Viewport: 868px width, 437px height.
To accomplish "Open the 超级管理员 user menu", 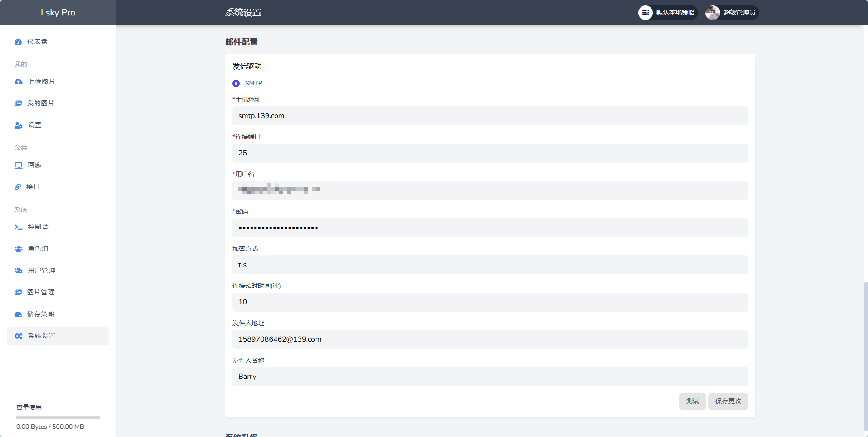I will point(732,13).
